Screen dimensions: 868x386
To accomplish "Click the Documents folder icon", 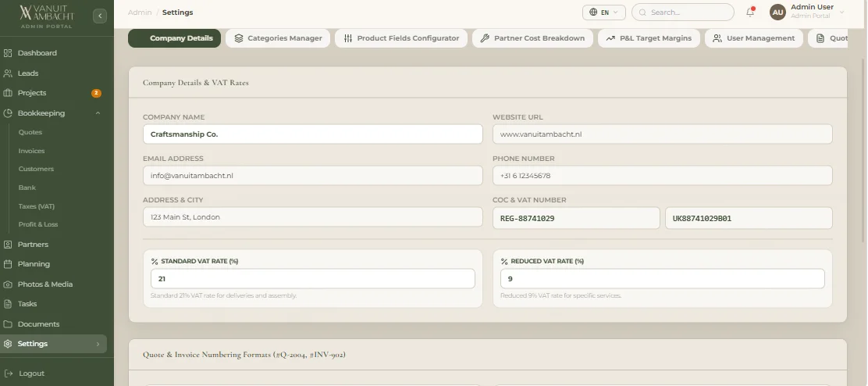I will pos(8,324).
